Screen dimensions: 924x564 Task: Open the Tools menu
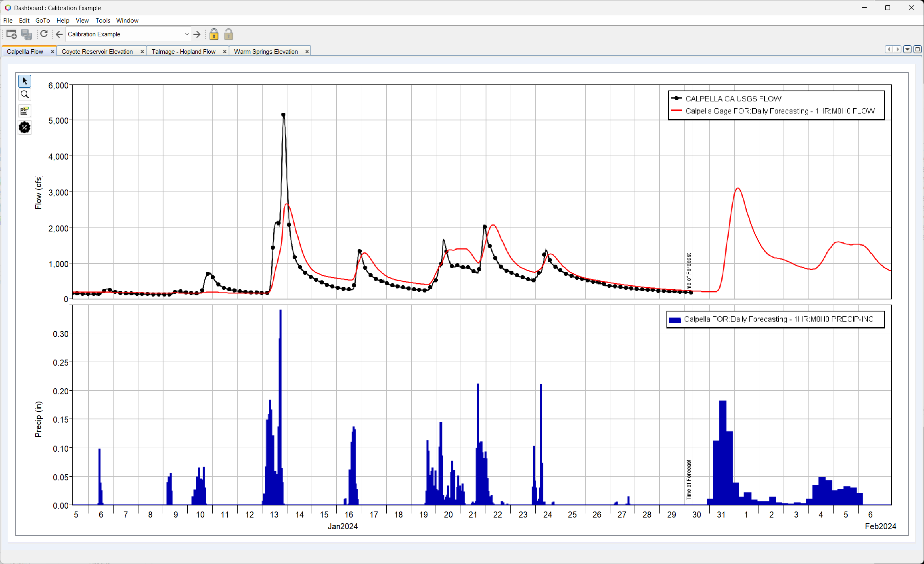(x=103, y=20)
